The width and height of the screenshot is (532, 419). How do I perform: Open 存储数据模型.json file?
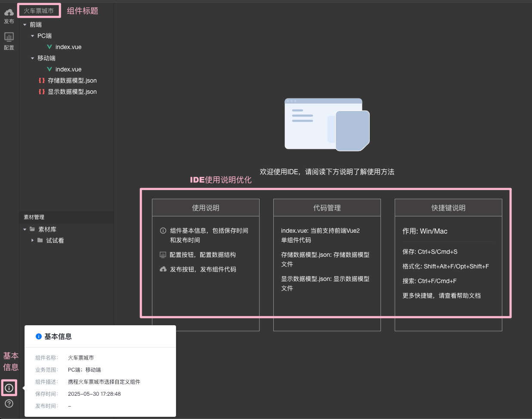(72, 80)
